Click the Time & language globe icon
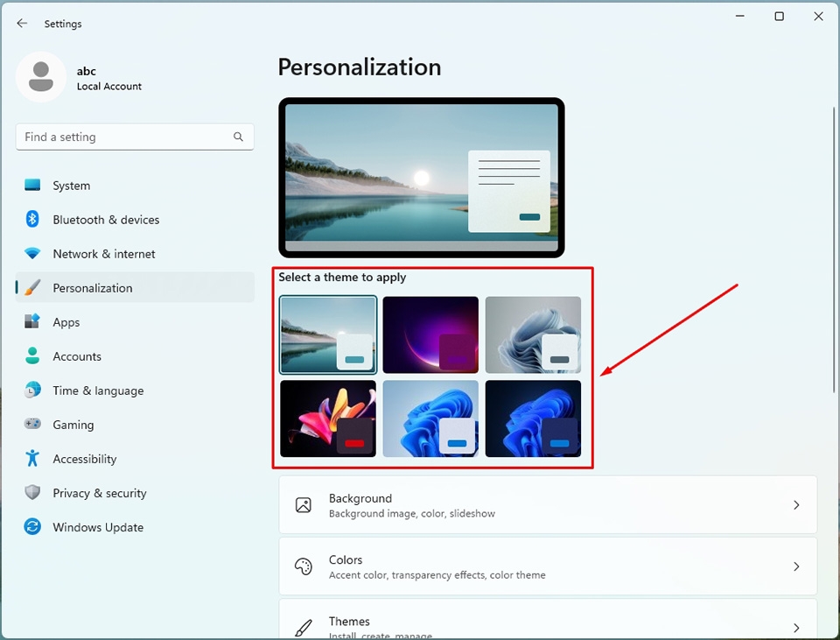Viewport: 840px width, 640px height. click(32, 390)
